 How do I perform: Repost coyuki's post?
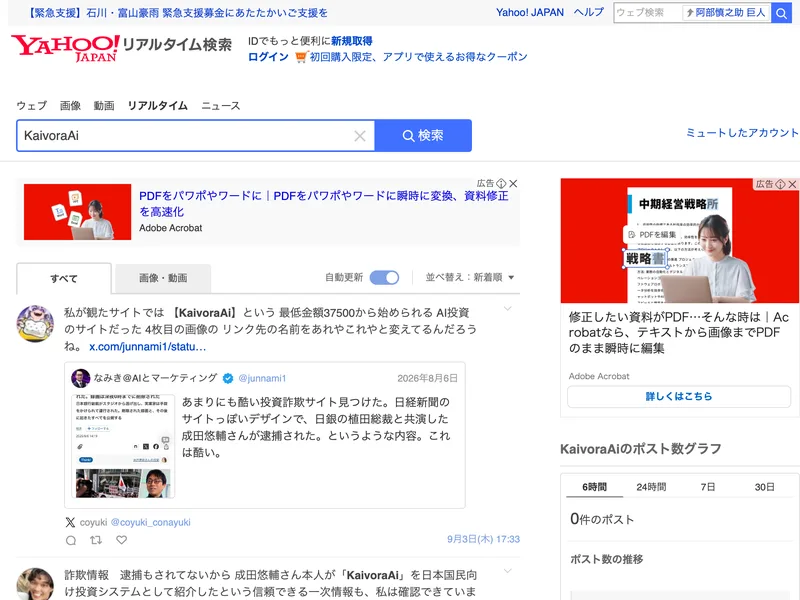[x=96, y=540]
